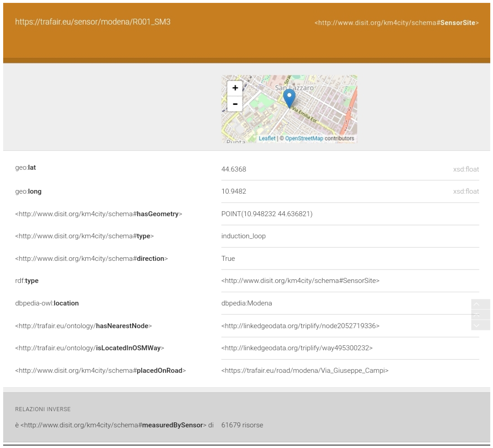This screenshot has width=493, height=448.
Task: Zoom in on the map
Action: pos(235,88)
